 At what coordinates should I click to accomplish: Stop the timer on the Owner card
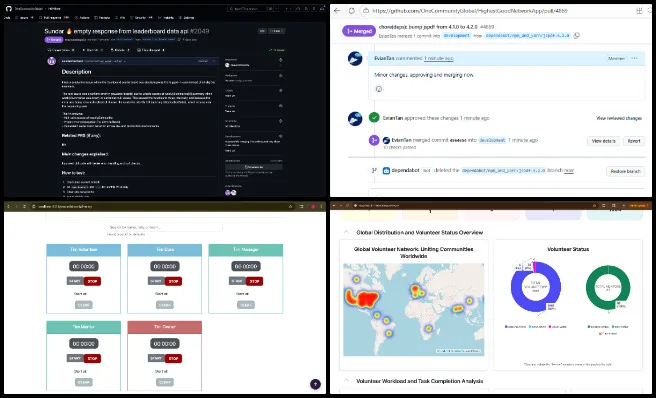[173, 358]
